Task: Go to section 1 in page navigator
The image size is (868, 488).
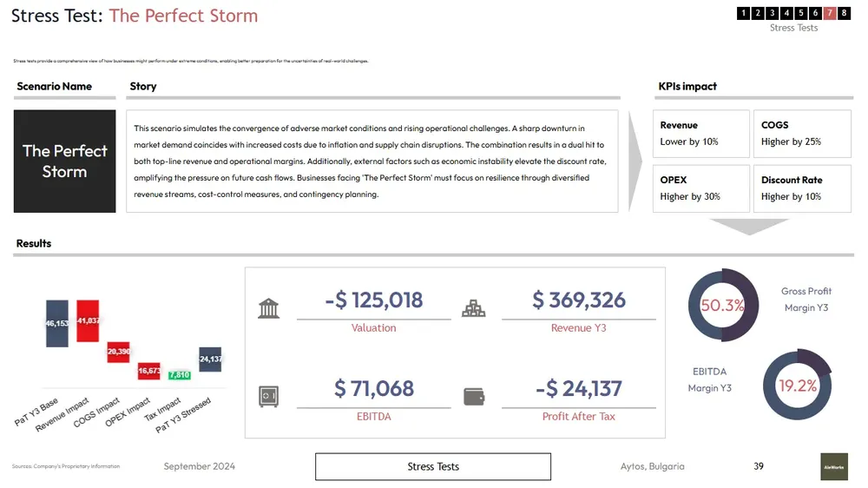Action: (x=743, y=13)
